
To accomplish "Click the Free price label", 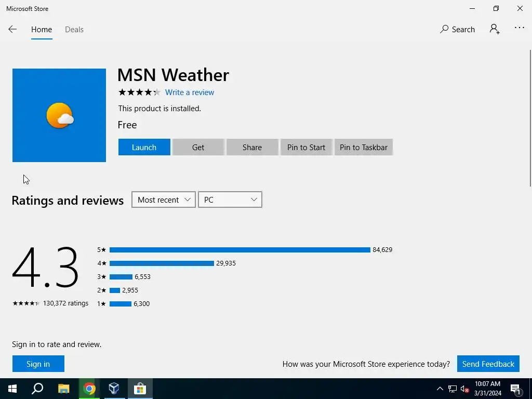I will point(127,125).
